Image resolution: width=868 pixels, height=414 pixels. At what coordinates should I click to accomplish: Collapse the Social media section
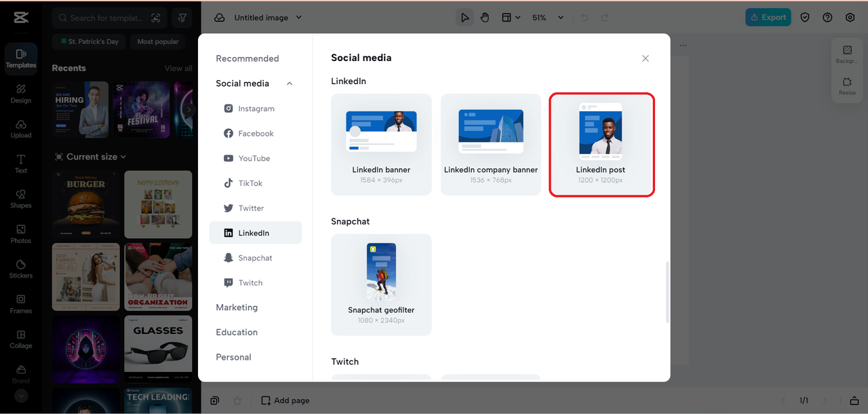(290, 83)
